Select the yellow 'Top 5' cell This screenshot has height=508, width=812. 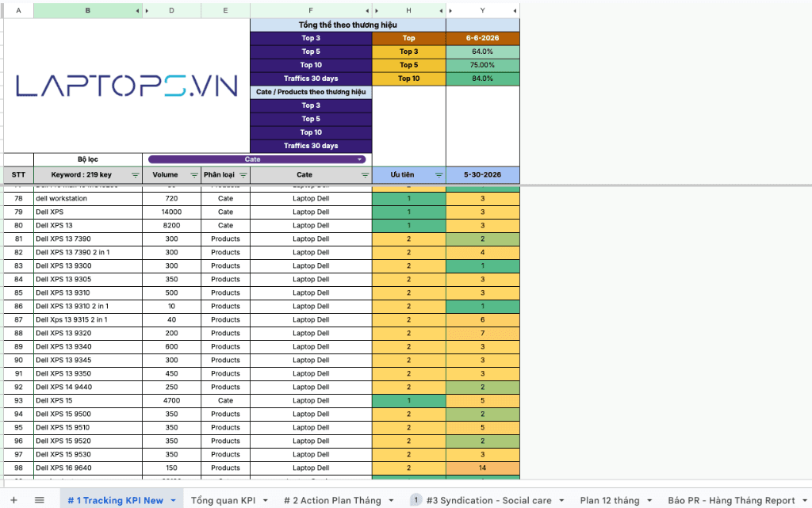(408, 65)
